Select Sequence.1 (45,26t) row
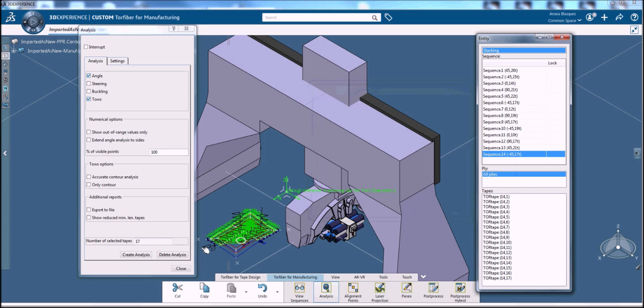Image resolution: width=644 pixels, height=308 pixels. point(524,70)
